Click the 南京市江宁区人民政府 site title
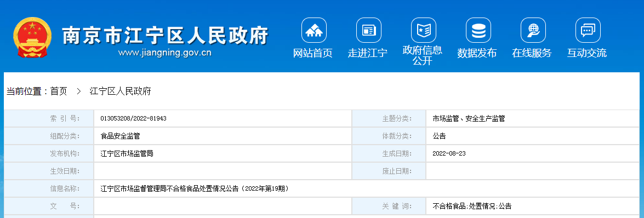 [165, 36]
